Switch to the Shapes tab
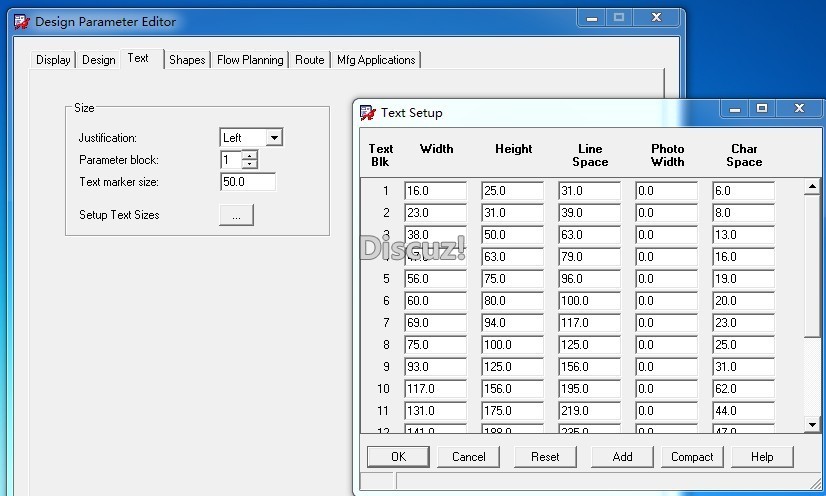The image size is (826, 496). pyautogui.click(x=187, y=60)
